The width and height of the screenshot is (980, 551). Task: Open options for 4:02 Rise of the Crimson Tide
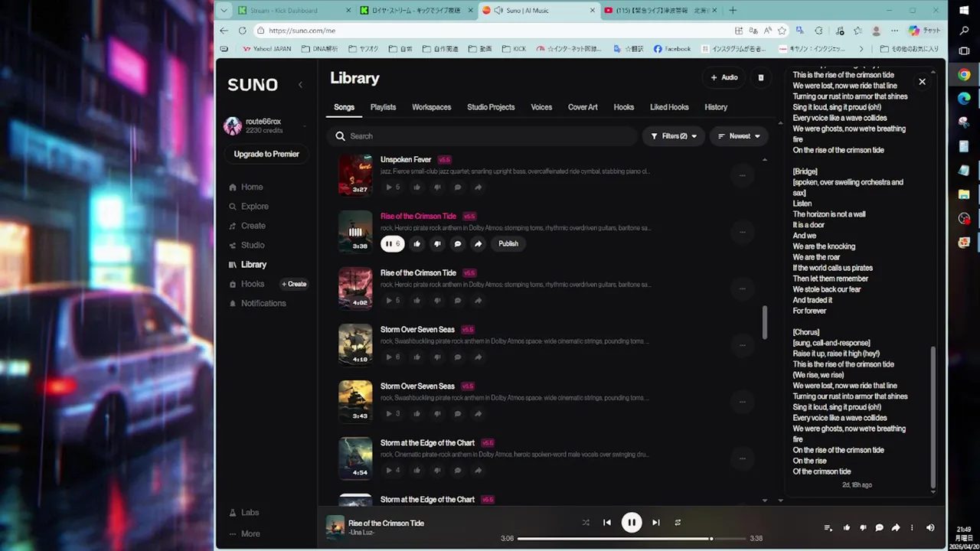tap(742, 289)
